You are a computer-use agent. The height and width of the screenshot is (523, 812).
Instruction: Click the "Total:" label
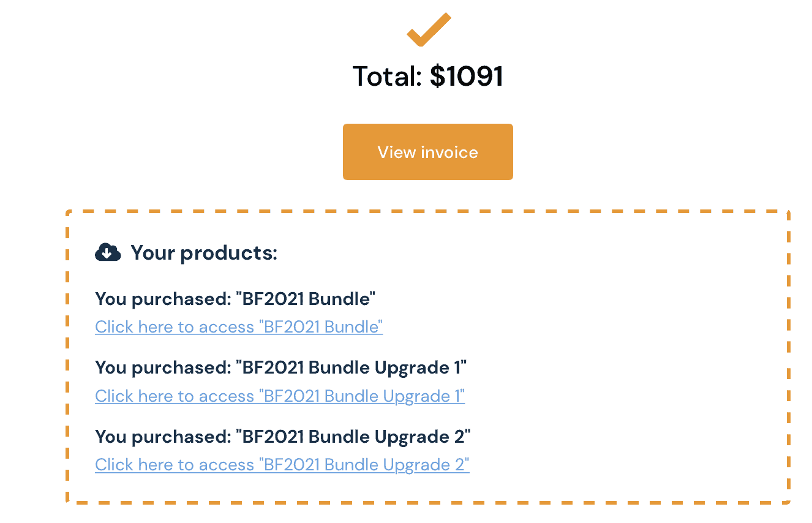388,77
